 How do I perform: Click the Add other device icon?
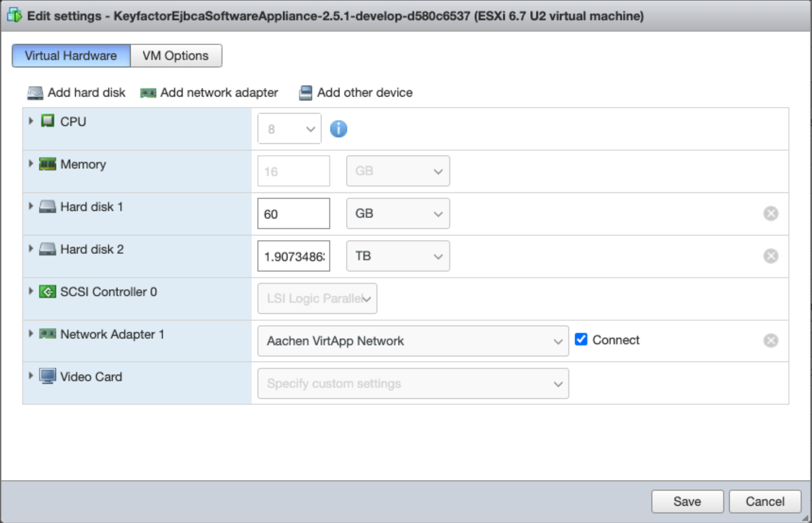pyautogui.click(x=305, y=93)
